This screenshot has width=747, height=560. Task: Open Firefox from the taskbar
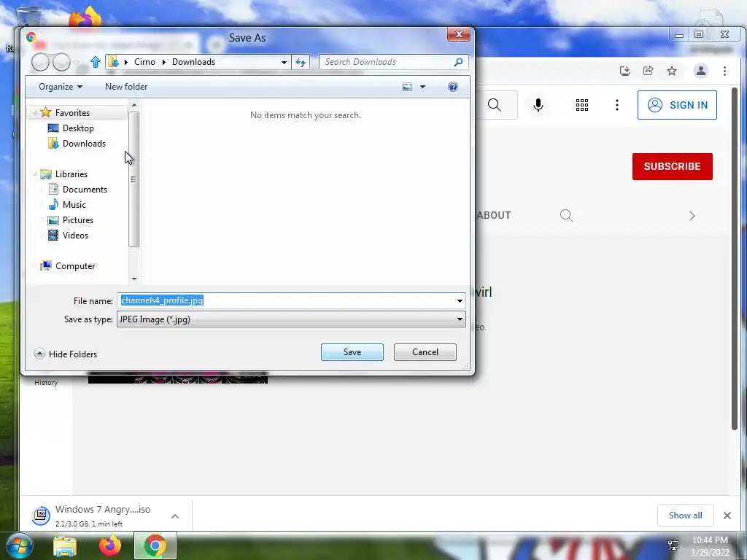click(x=110, y=545)
